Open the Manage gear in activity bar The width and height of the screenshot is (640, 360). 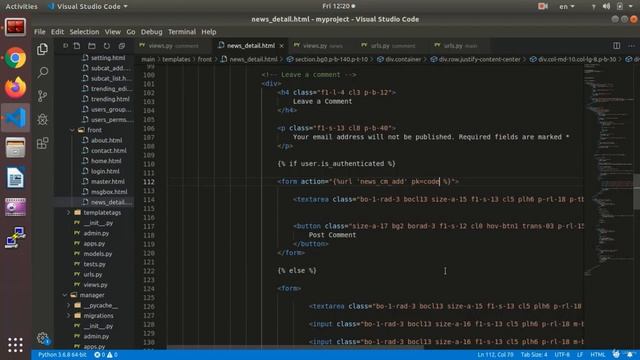point(42,338)
